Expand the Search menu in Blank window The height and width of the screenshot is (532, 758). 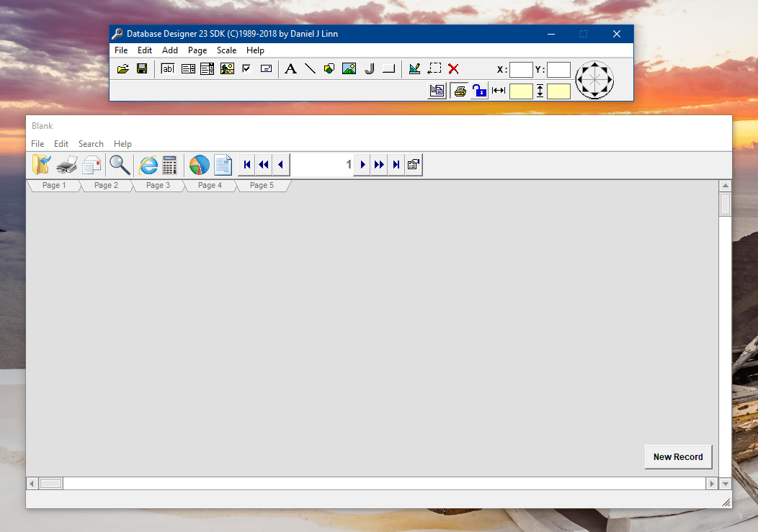pos(91,144)
